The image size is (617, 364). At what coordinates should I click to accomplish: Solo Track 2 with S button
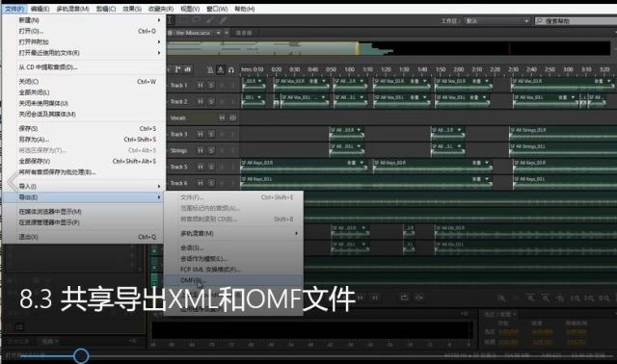click(x=211, y=101)
